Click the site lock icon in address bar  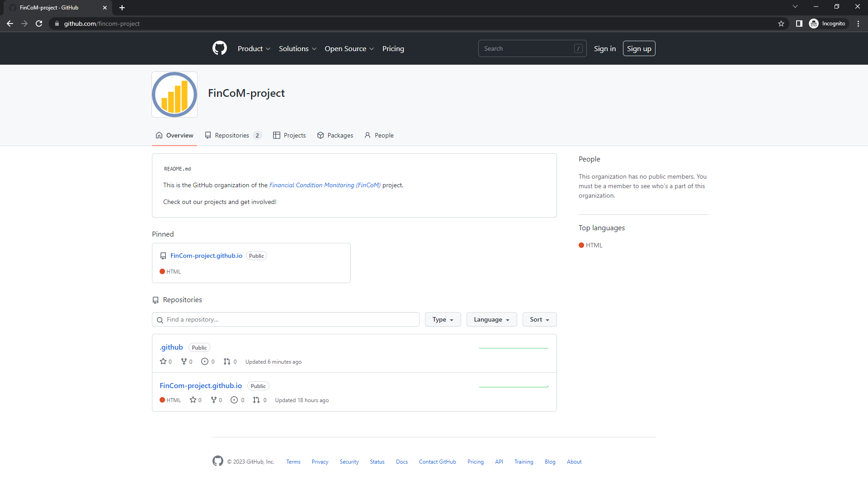coord(57,24)
